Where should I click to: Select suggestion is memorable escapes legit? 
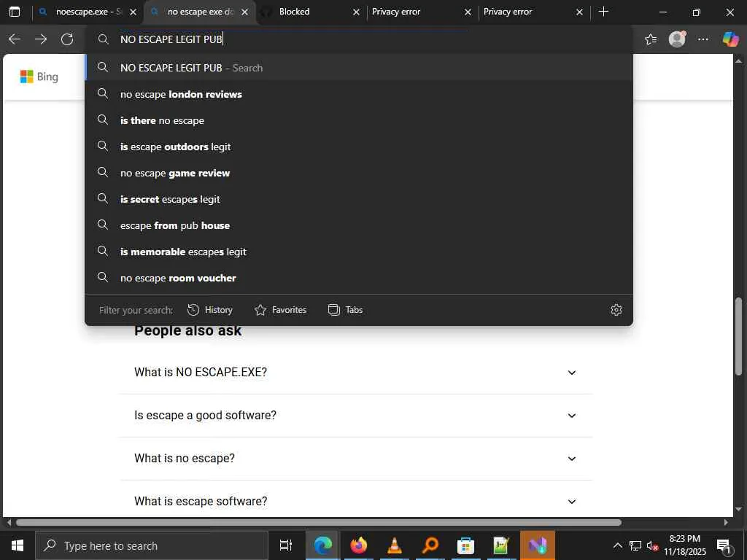[x=359, y=251]
